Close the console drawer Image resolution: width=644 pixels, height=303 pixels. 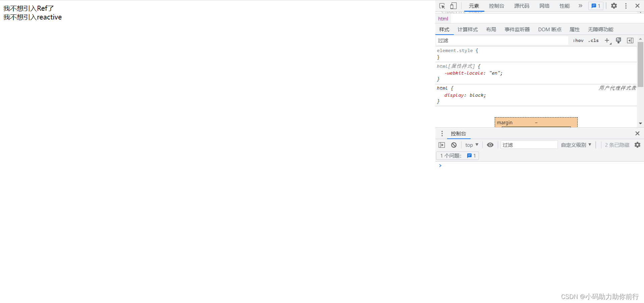point(637,134)
